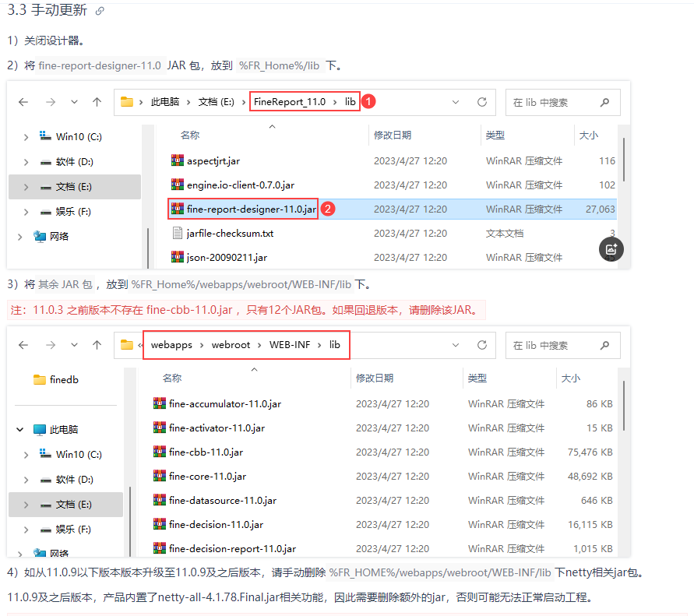Collapse 此电脑 in the webapps explorer tree

[20, 430]
